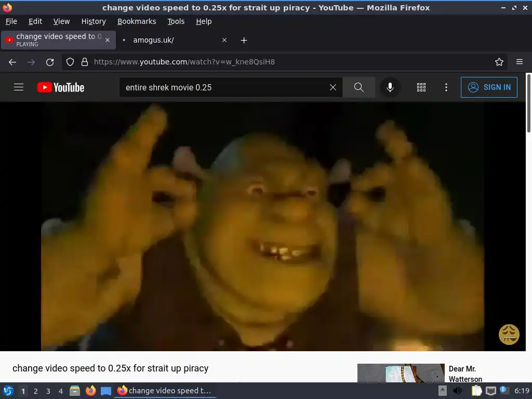This screenshot has width=532, height=399.
Task: Show desktop via taskbar icon
Action: coord(106,391)
